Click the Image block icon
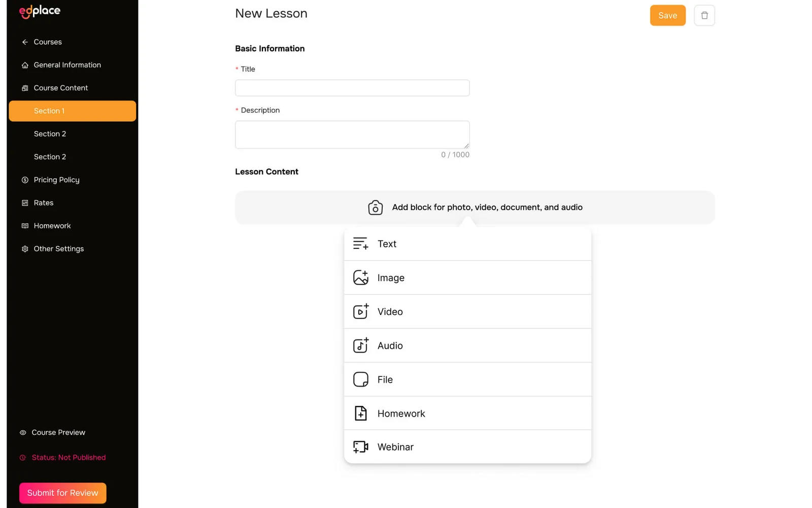 pos(360,277)
